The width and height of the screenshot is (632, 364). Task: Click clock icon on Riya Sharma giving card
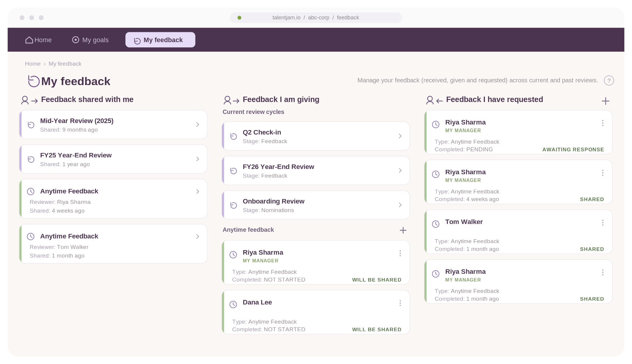coord(233,255)
